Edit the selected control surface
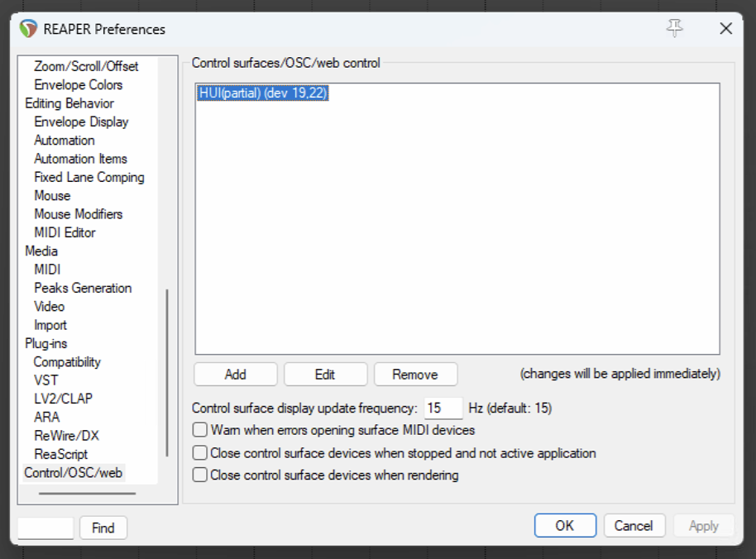The width and height of the screenshot is (756, 559). click(325, 374)
